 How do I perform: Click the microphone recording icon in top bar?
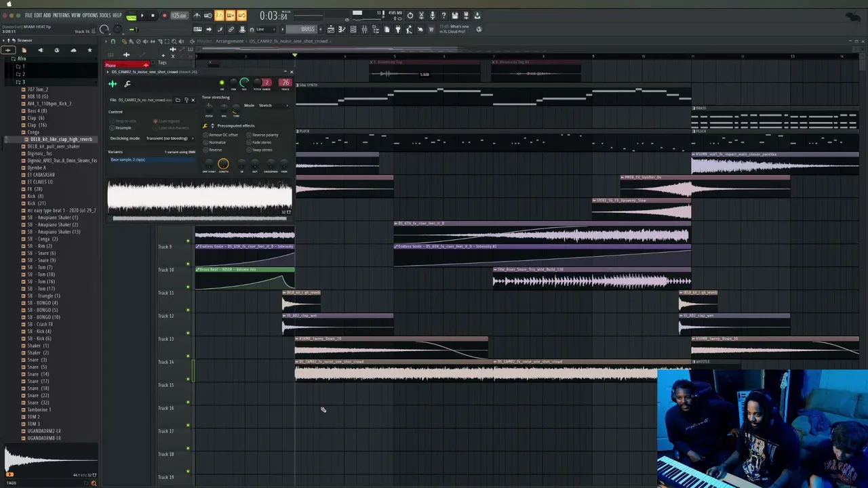(432, 15)
